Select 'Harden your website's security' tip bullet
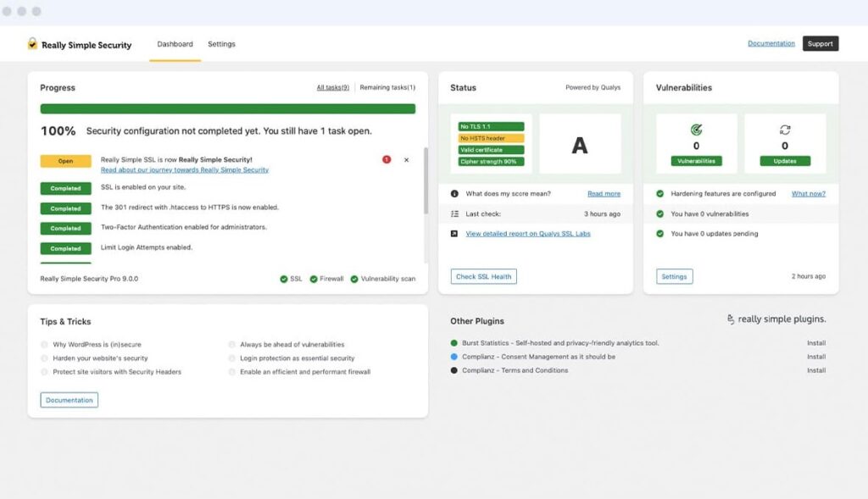 [44, 358]
